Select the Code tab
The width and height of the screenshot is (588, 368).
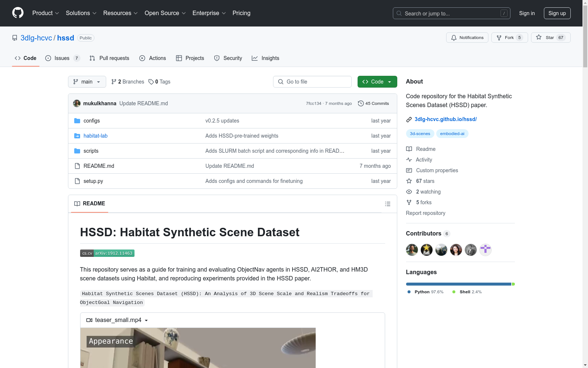click(26, 58)
